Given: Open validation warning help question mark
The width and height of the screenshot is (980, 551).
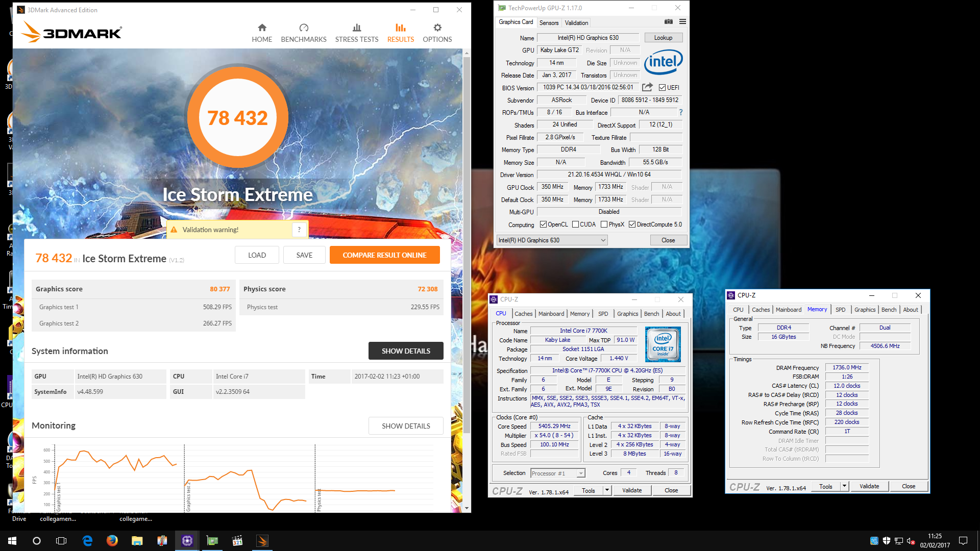Looking at the screenshot, I should (x=300, y=230).
